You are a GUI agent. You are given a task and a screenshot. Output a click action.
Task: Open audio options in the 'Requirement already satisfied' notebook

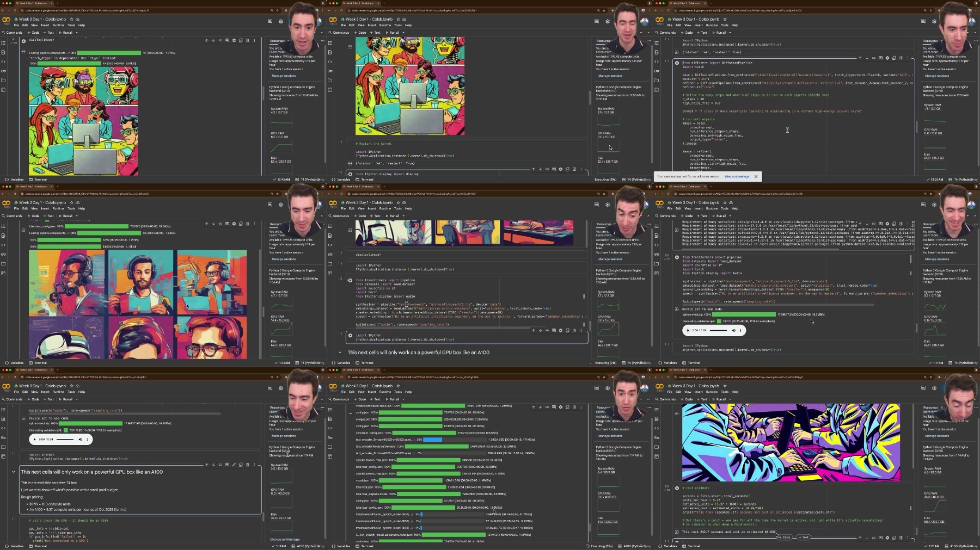(x=740, y=330)
